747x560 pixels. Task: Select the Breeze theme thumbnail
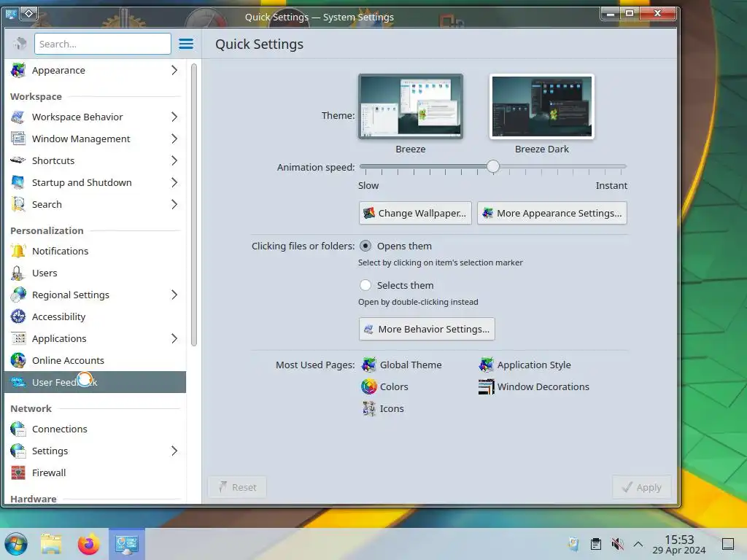[x=411, y=106]
